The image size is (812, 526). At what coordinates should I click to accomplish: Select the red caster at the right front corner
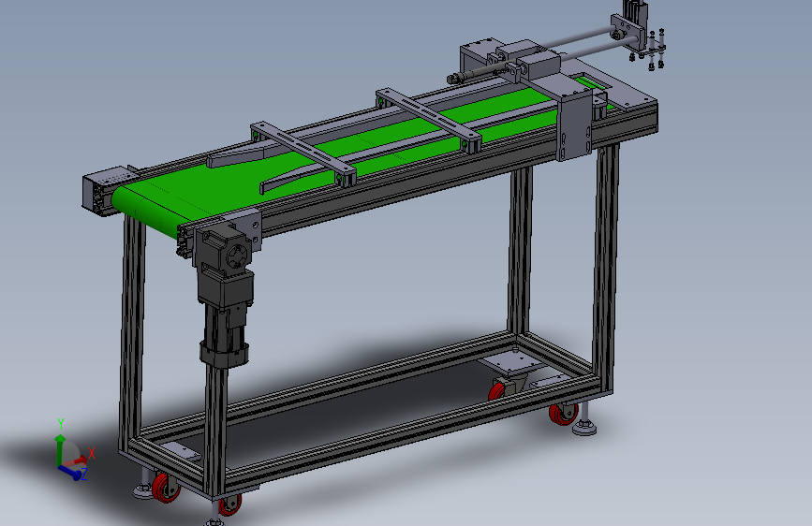click(x=564, y=415)
